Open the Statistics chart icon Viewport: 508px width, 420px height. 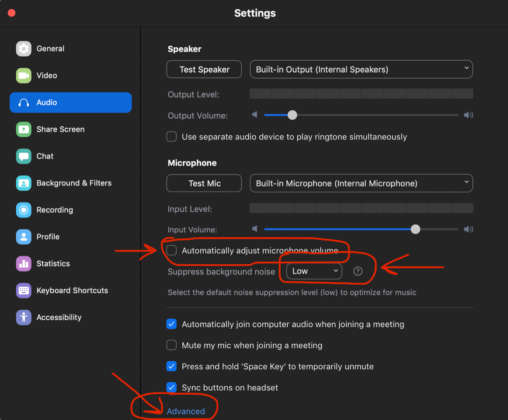pyautogui.click(x=24, y=264)
